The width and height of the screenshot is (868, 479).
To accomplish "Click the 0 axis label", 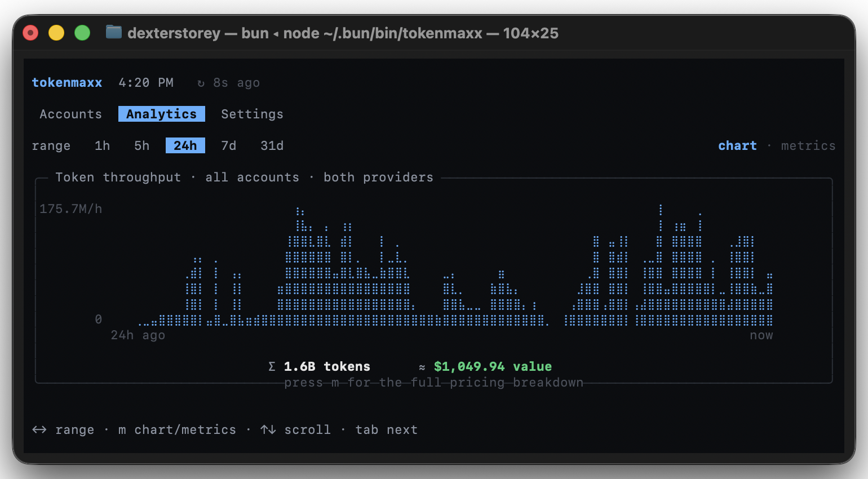I will click(x=98, y=319).
